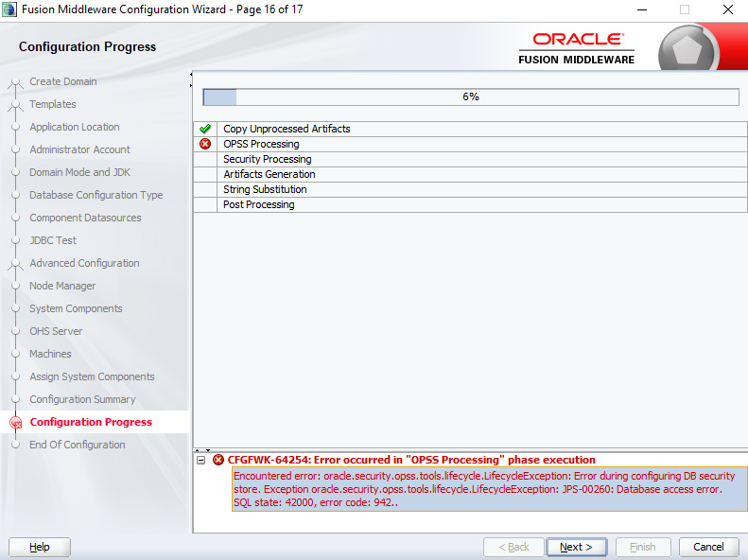
Task: Open the Component Datasources step
Action: (x=85, y=218)
